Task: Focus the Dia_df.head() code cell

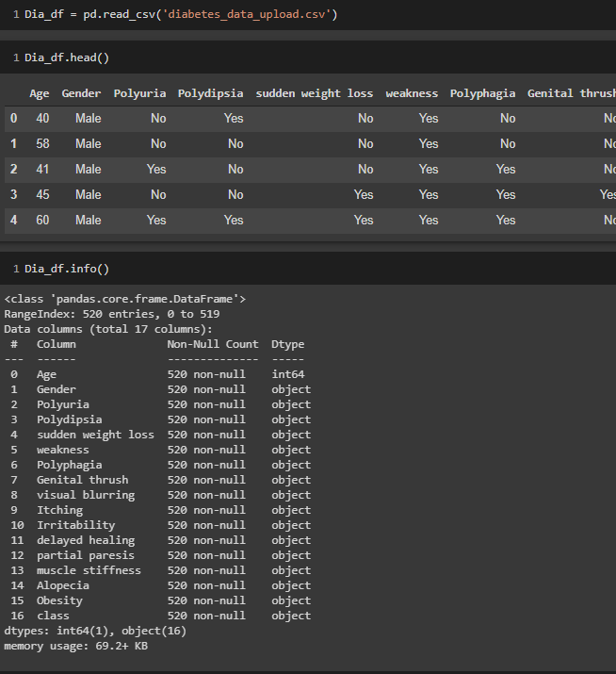Action: tap(308, 58)
